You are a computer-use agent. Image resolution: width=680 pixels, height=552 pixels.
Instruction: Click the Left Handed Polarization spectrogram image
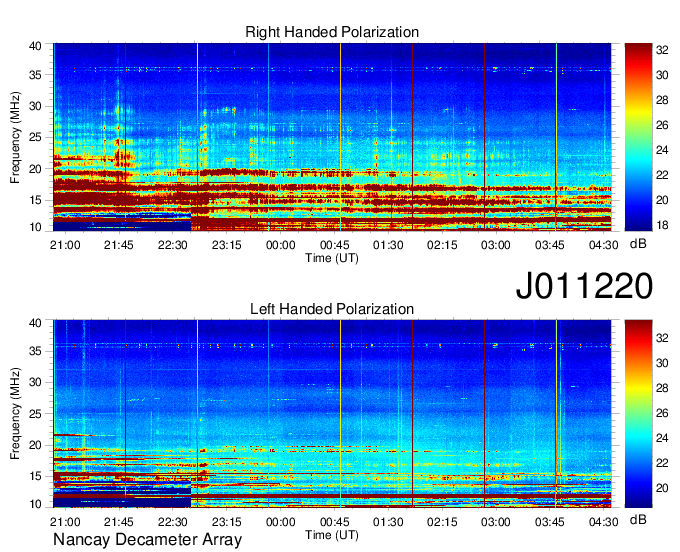pyautogui.click(x=332, y=414)
